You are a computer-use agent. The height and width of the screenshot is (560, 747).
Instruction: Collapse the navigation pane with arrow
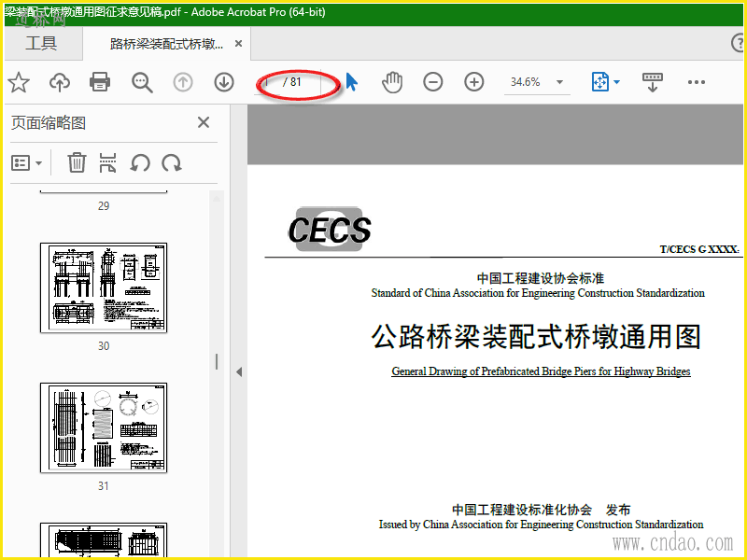point(239,371)
